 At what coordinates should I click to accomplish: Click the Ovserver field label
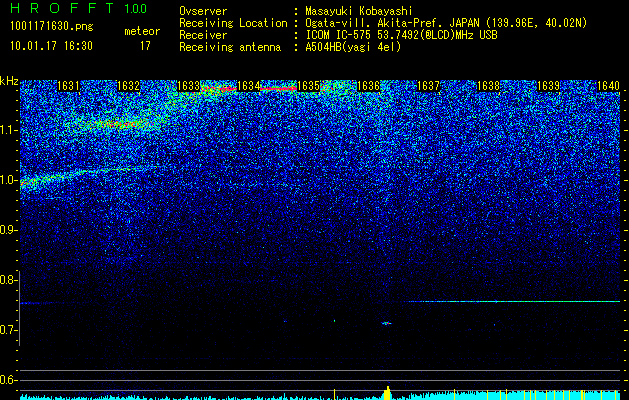click(x=203, y=11)
